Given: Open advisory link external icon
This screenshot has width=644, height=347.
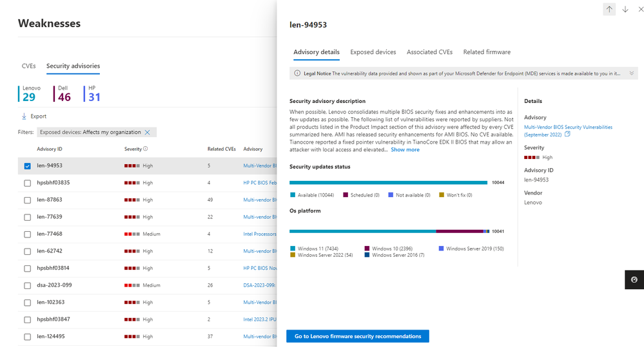Looking at the screenshot, I should tap(567, 134).
